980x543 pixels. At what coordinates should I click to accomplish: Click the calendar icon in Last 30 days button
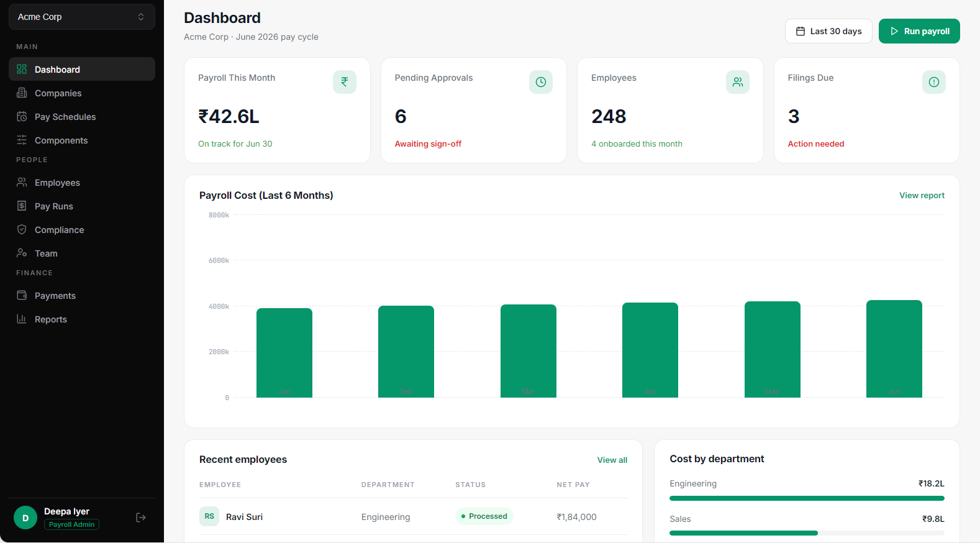click(801, 31)
